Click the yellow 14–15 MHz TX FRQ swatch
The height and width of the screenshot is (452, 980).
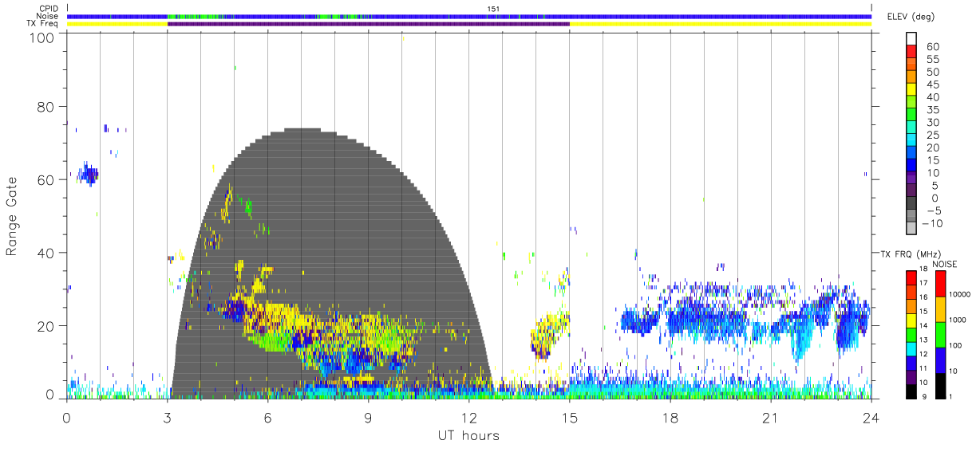[912, 320]
